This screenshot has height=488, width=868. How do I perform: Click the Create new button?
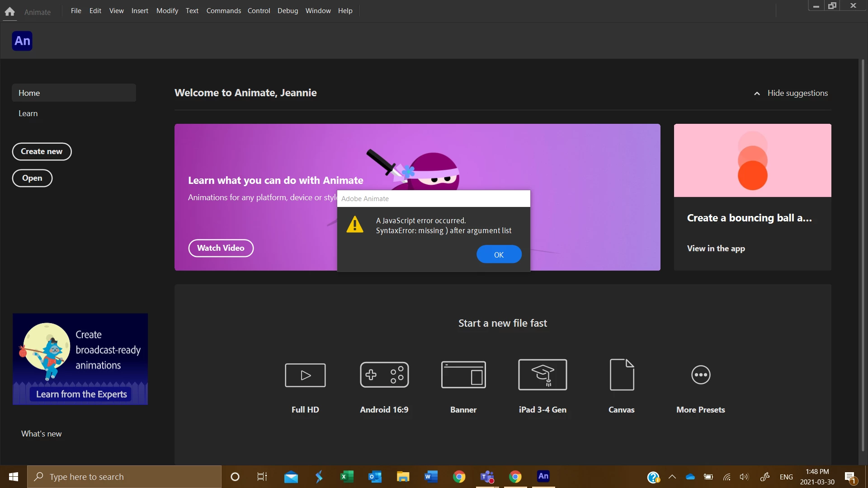tap(42, 151)
